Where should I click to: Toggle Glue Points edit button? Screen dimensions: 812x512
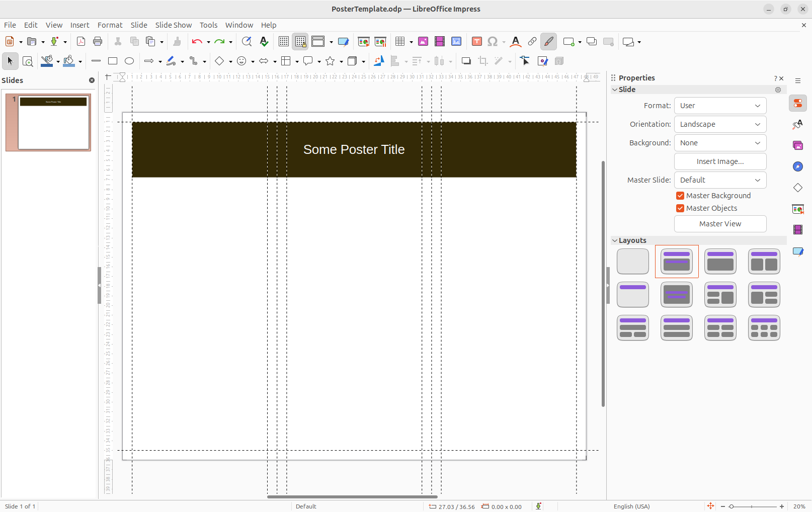tap(542, 61)
